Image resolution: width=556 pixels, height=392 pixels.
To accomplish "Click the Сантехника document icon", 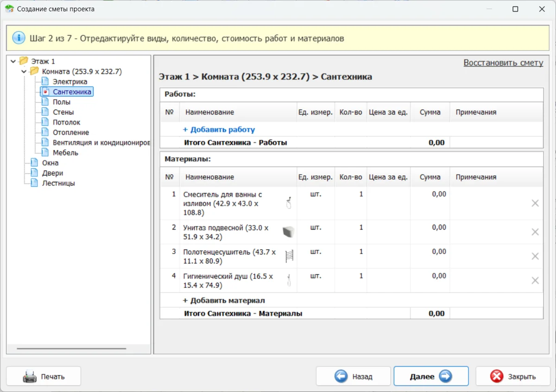I will click(x=45, y=92).
